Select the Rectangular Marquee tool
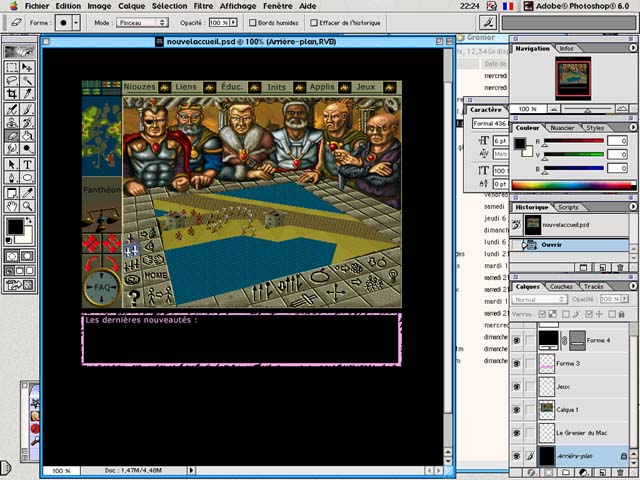 [x=12, y=67]
